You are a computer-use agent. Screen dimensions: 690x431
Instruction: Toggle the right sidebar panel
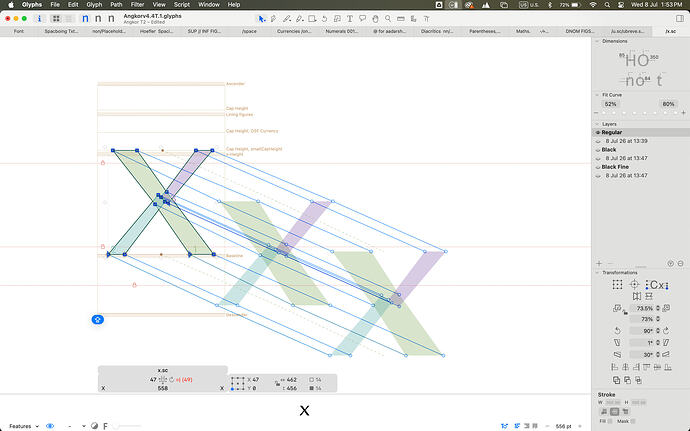(680, 18)
